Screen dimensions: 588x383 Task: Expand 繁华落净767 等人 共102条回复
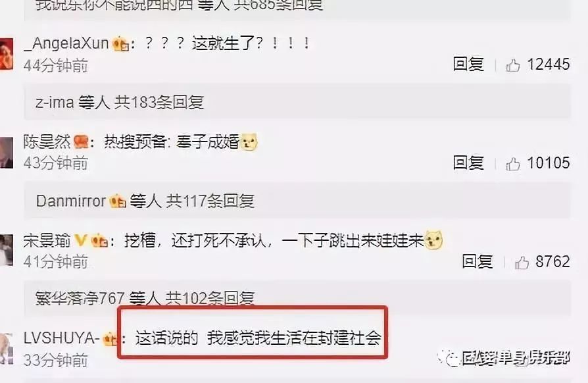pos(297,298)
